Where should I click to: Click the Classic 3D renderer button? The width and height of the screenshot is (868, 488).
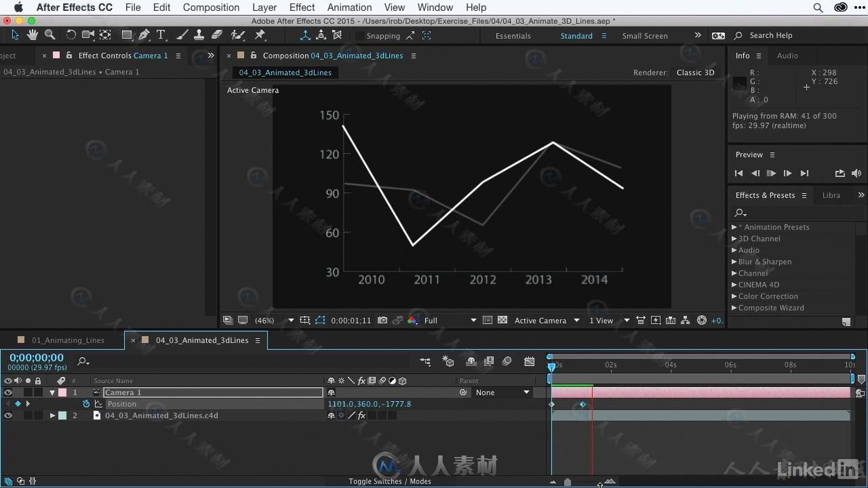(x=695, y=73)
